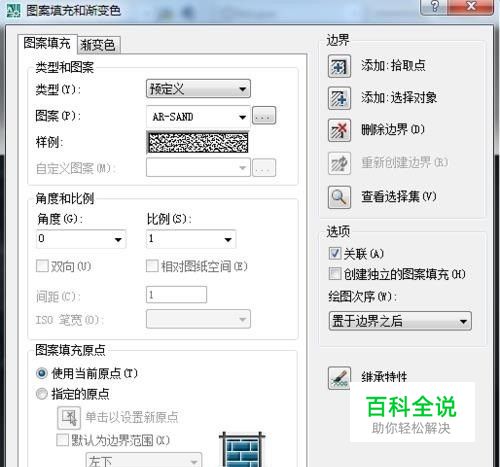Viewport: 500px width, 467px height.
Task: Expand the Scale (比例) combo box
Action: (x=191, y=239)
